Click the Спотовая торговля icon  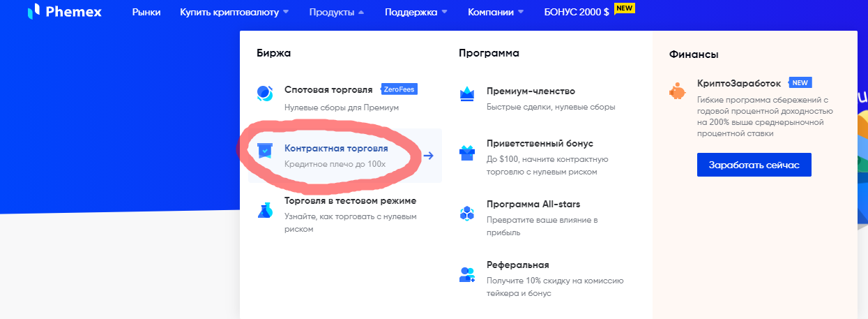point(265,93)
